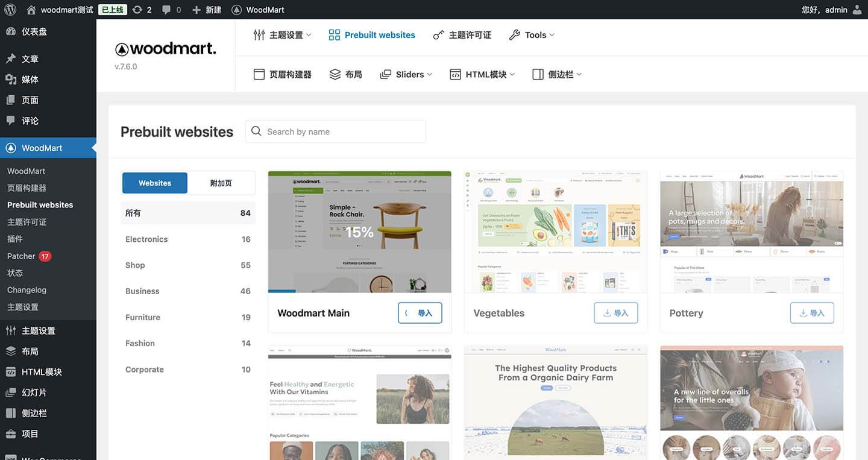Open 页面 pages menu
The image size is (868, 460).
pyautogui.click(x=48, y=100)
